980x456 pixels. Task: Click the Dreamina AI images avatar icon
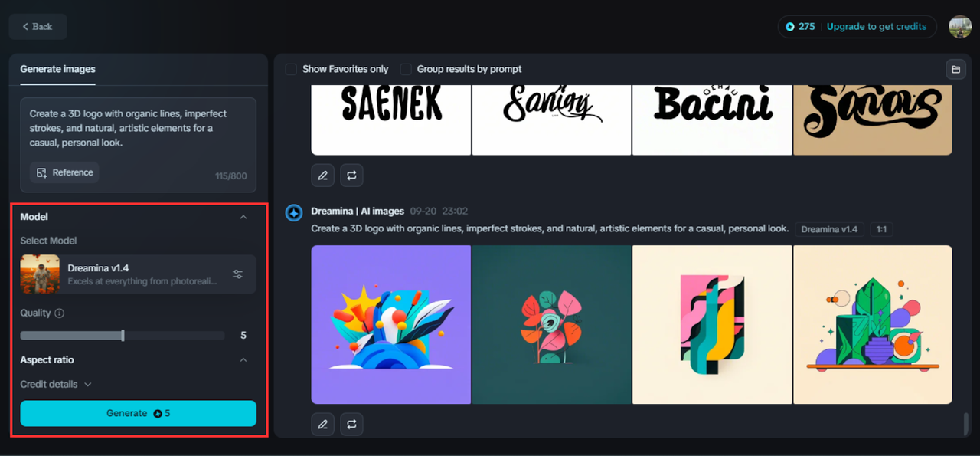(294, 213)
